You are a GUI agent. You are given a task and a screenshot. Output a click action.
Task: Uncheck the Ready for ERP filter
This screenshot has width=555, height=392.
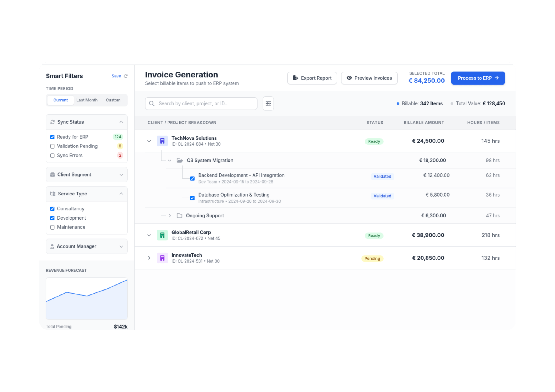[x=52, y=137]
